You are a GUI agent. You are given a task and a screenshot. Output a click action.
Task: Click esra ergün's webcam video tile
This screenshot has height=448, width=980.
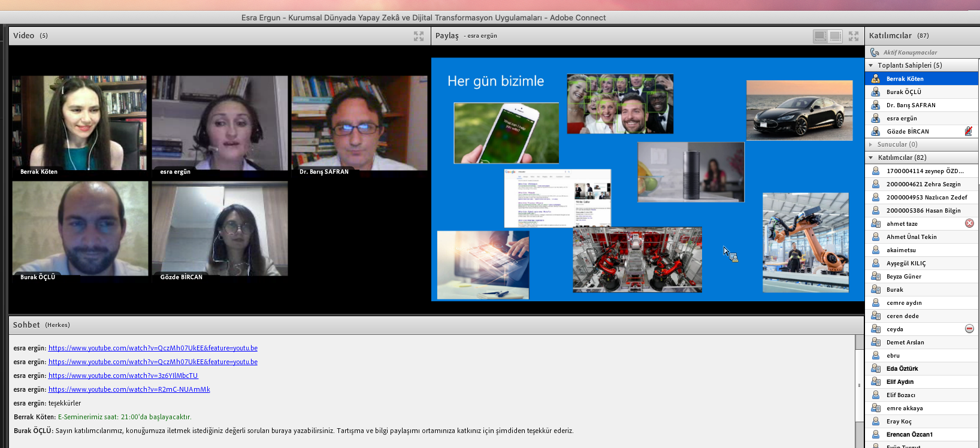(219, 123)
